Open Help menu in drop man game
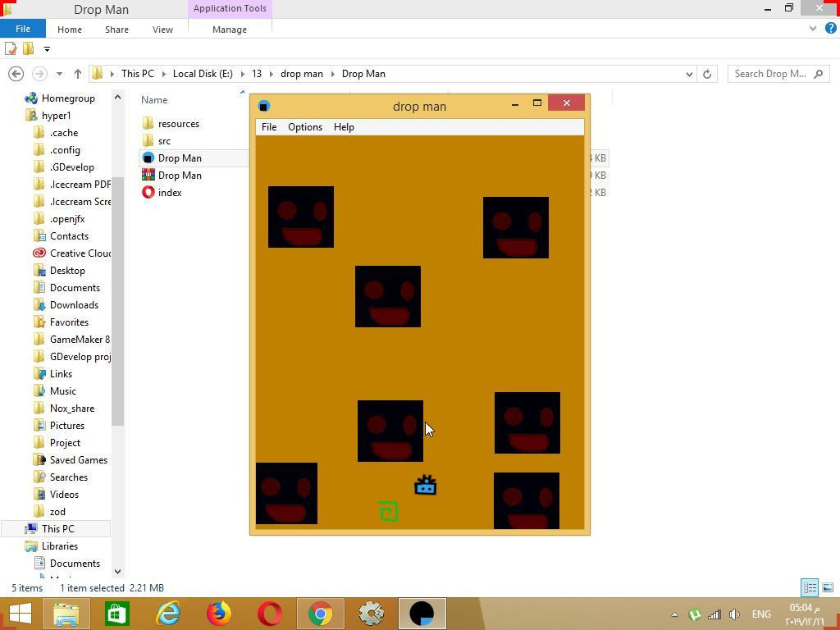Screen dimensions: 840x630 tap(344, 127)
